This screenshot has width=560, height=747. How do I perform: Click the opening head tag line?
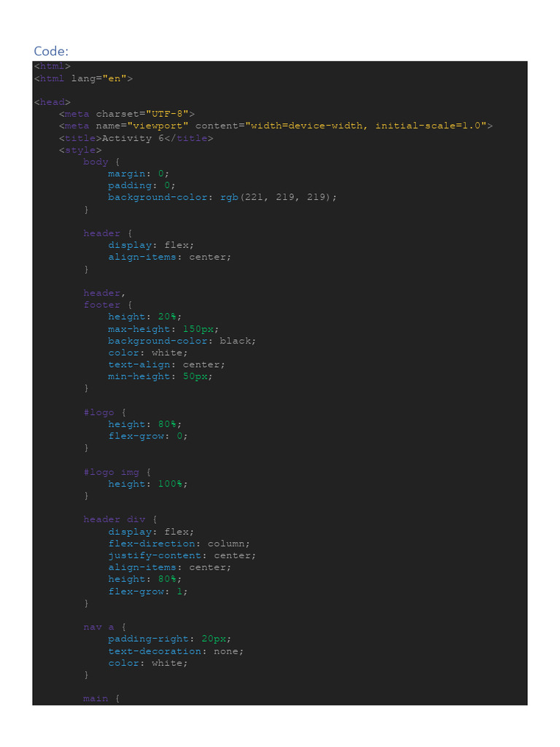(52, 102)
